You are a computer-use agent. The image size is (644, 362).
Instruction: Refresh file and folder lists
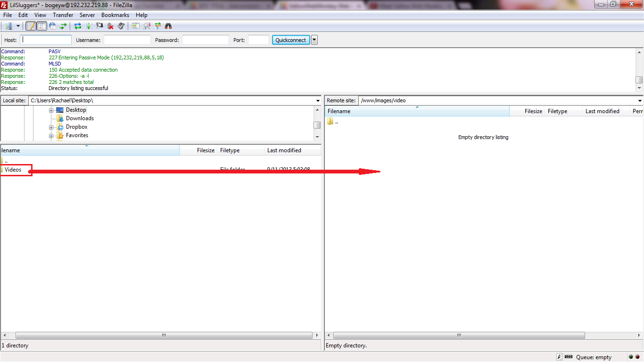click(x=78, y=26)
